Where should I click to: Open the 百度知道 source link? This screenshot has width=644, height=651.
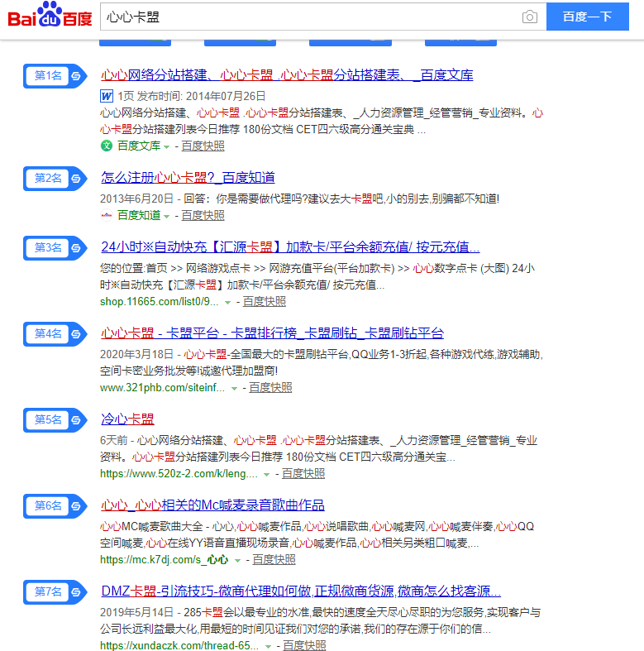pyautogui.click(x=139, y=215)
